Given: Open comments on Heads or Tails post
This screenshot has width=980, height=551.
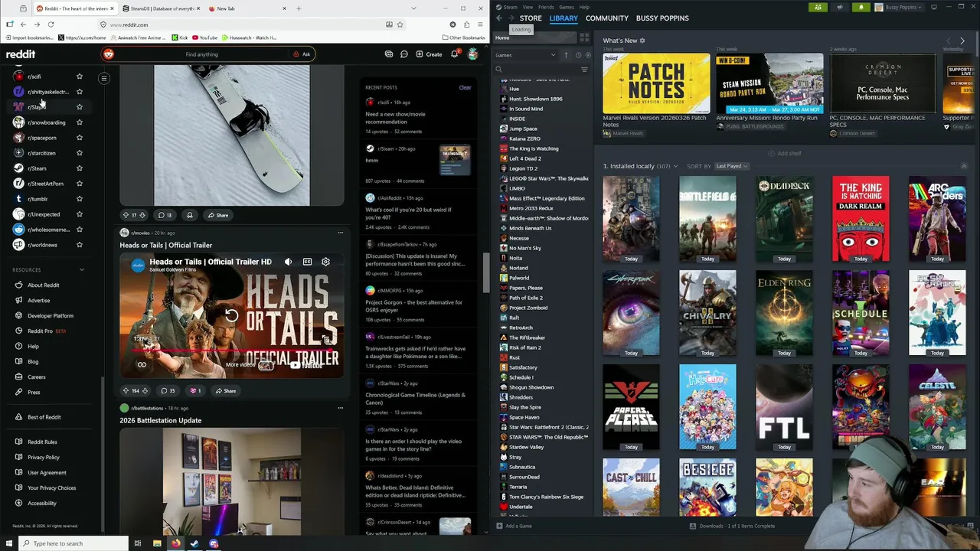Looking at the screenshot, I should (x=166, y=390).
